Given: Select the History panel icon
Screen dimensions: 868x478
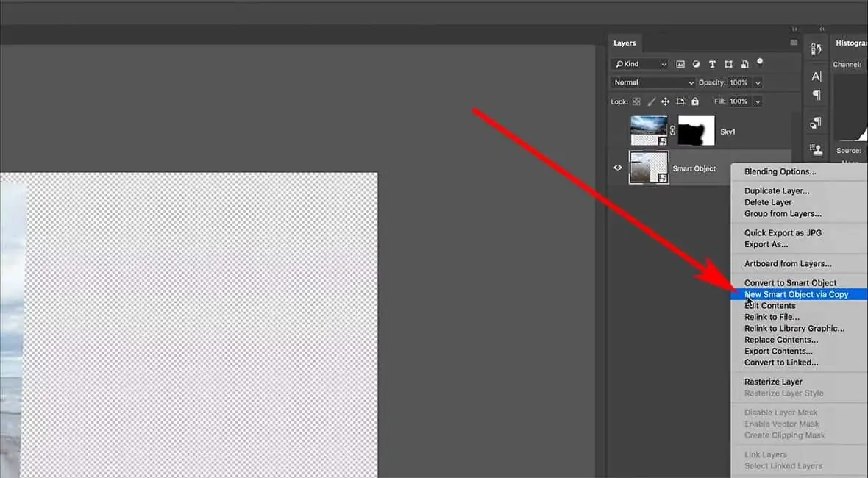Looking at the screenshot, I should 816,48.
